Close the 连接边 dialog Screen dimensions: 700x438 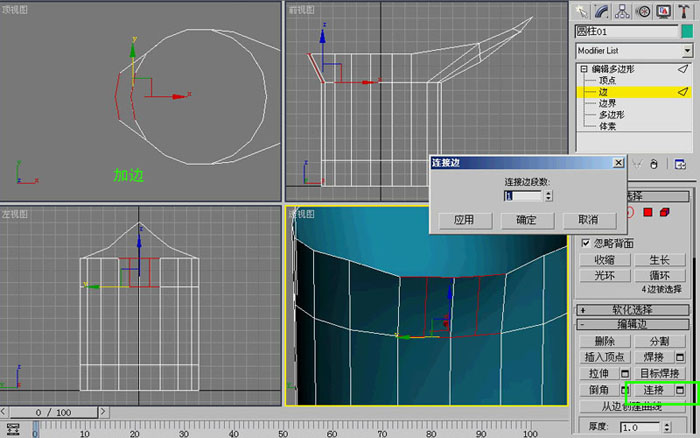coord(618,163)
